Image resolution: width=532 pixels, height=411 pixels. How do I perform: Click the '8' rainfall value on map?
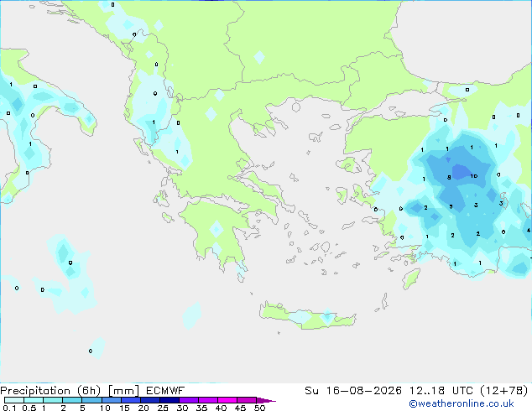[x=449, y=177]
